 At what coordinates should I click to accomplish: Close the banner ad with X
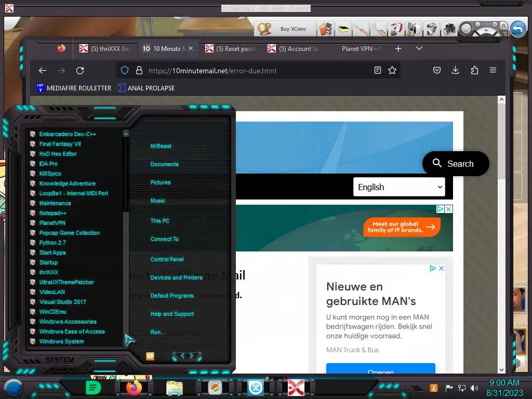tap(448, 209)
